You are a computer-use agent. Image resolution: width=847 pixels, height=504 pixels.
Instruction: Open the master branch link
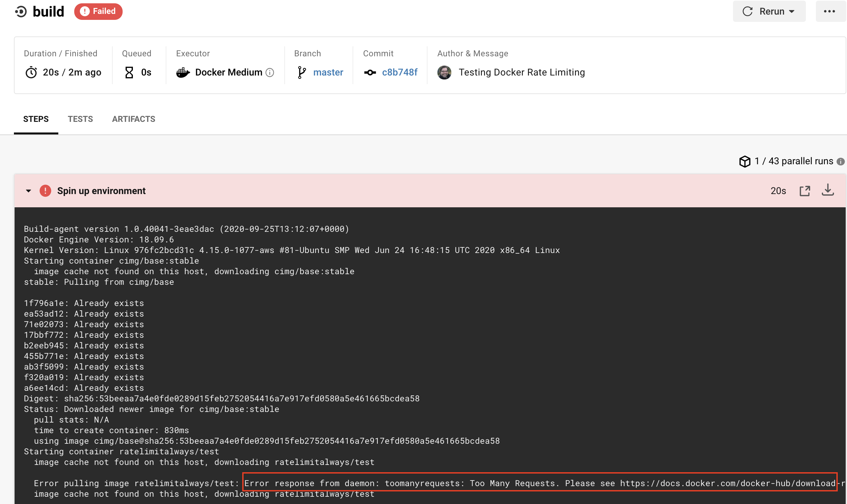(328, 73)
